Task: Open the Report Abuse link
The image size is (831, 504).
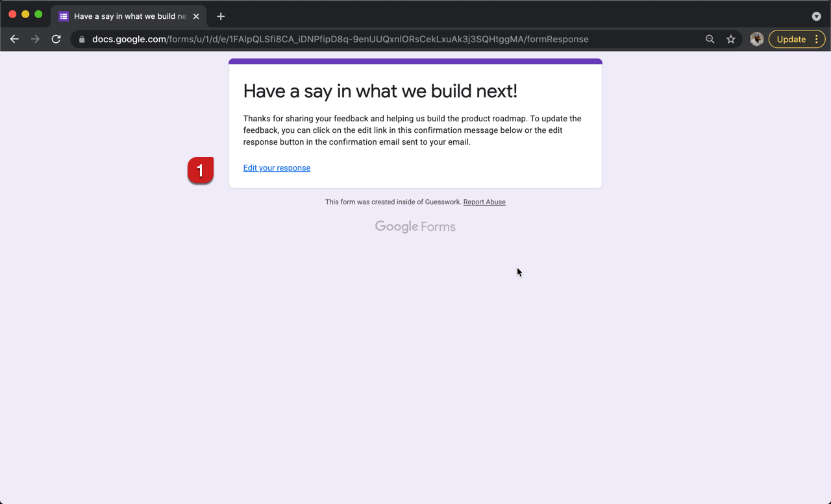Action: [484, 202]
